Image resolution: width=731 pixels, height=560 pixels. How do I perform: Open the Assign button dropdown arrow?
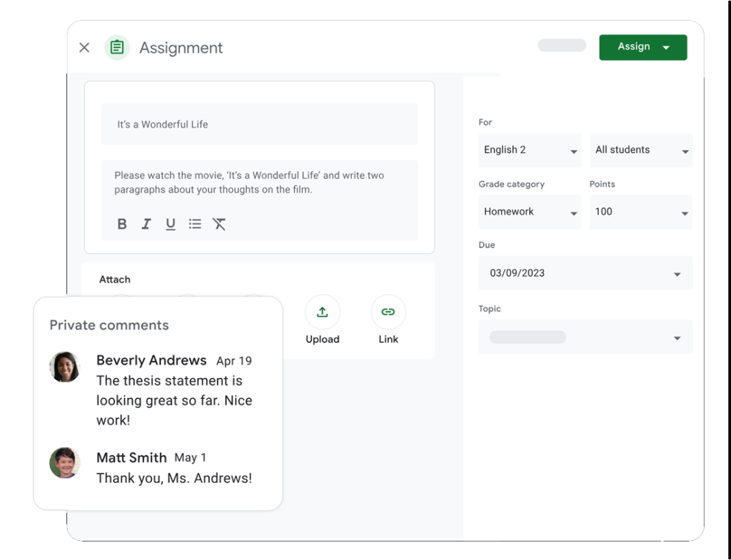click(x=666, y=48)
